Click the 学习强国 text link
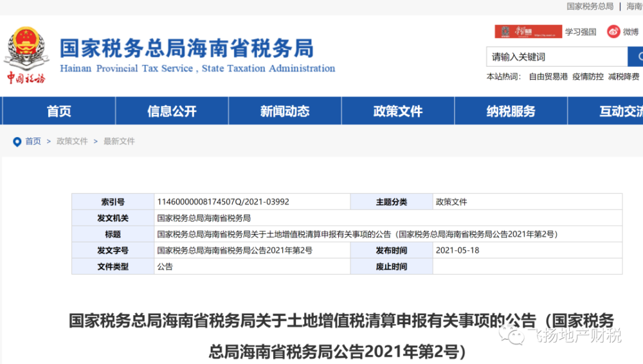The width and height of the screenshot is (643, 364). (x=581, y=32)
